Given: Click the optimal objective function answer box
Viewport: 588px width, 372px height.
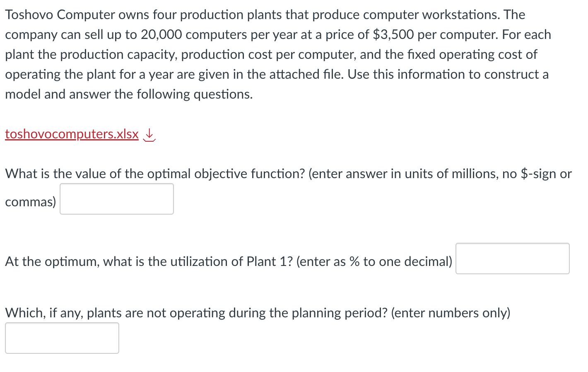Looking at the screenshot, I should click(116, 199).
